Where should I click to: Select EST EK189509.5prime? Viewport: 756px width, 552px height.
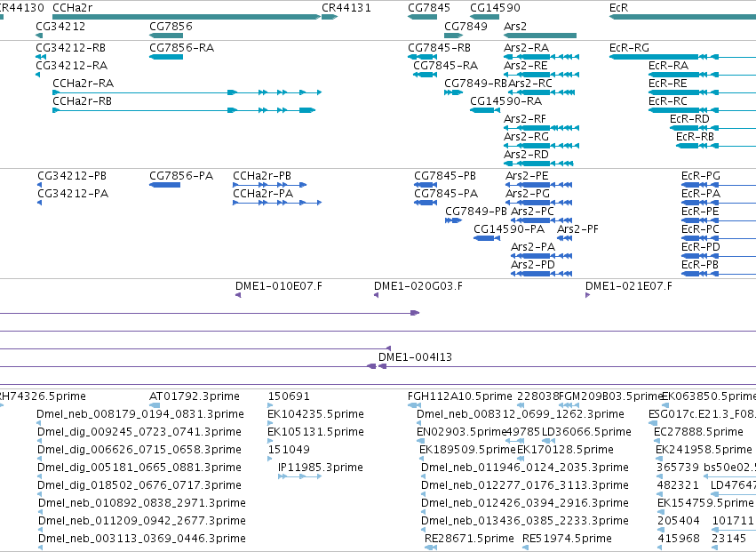(422, 459)
